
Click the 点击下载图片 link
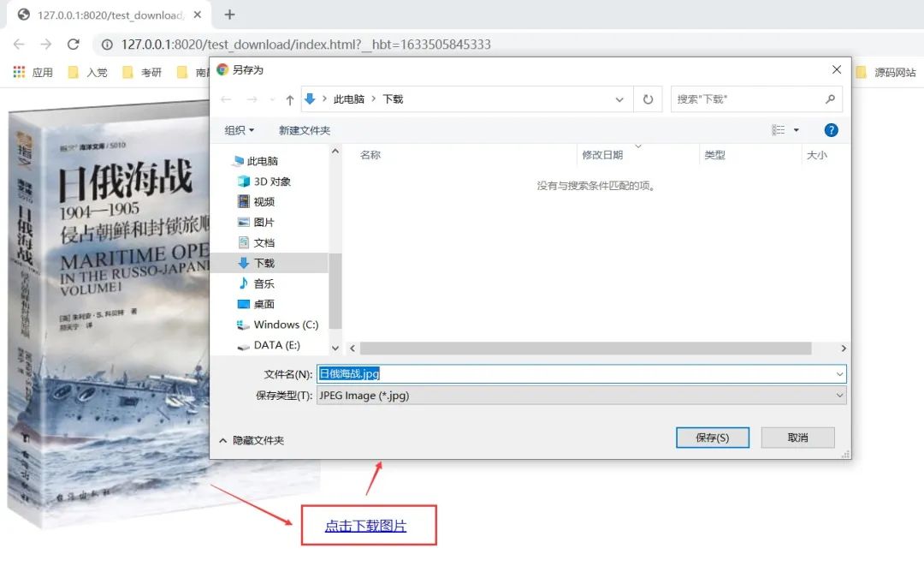(365, 526)
